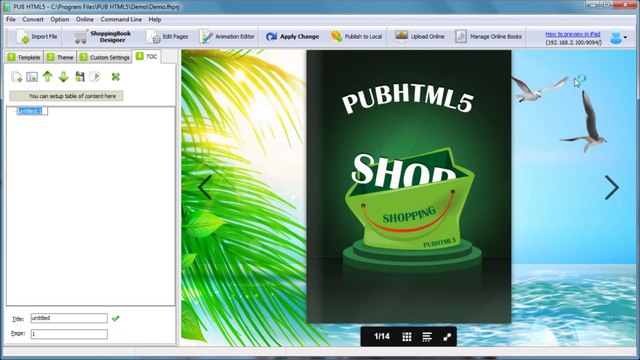The image size is (640, 360).
Task: Click the add child TOC item icon
Action: pyautogui.click(x=32, y=77)
